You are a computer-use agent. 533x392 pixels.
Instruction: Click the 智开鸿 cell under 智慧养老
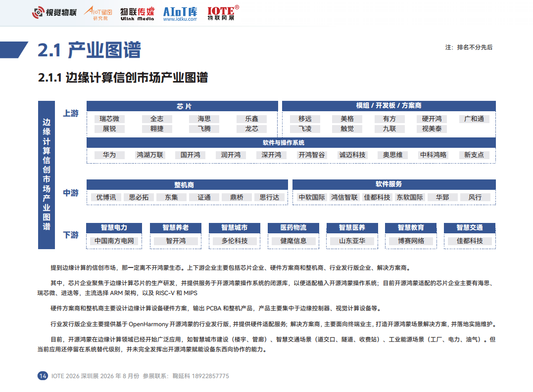(x=176, y=241)
